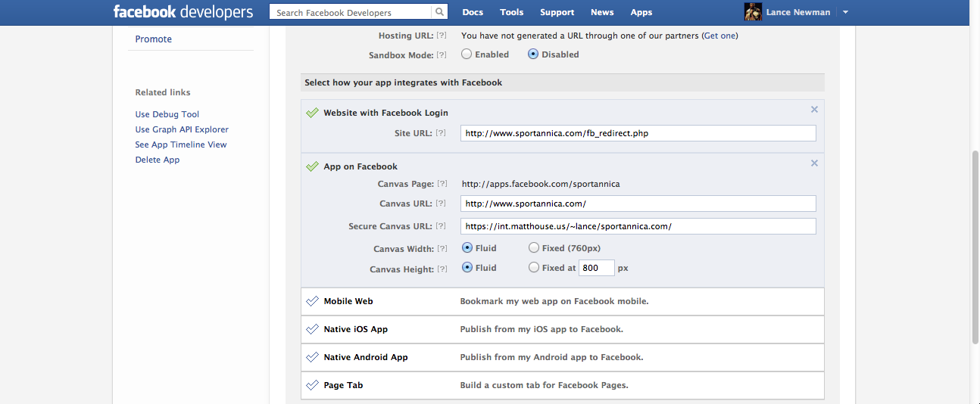The image size is (980, 404).
Task: Open the account dropdown arrow
Action: pyautogui.click(x=845, y=12)
